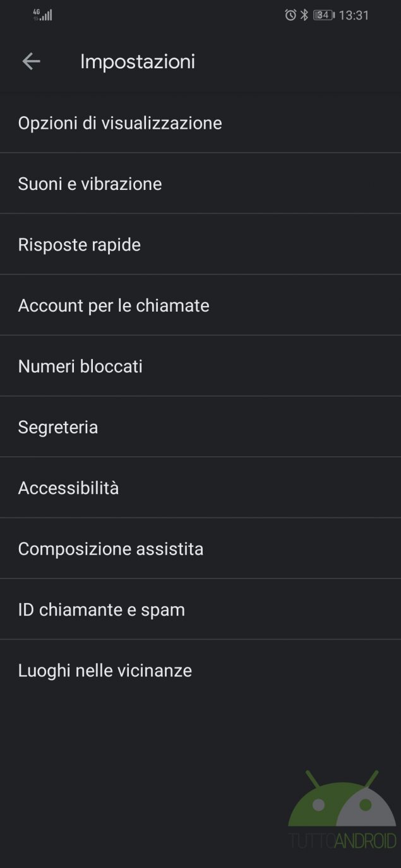Image resolution: width=401 pixels, height=868 pixels.
Task: Open ID chiamante e spam
Action: (200, 609)
